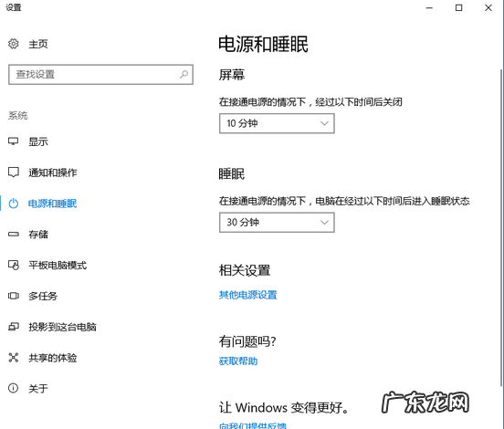504x429 pixels.
Task: Click the Display monitor icon
Action: tap(13, 141)
